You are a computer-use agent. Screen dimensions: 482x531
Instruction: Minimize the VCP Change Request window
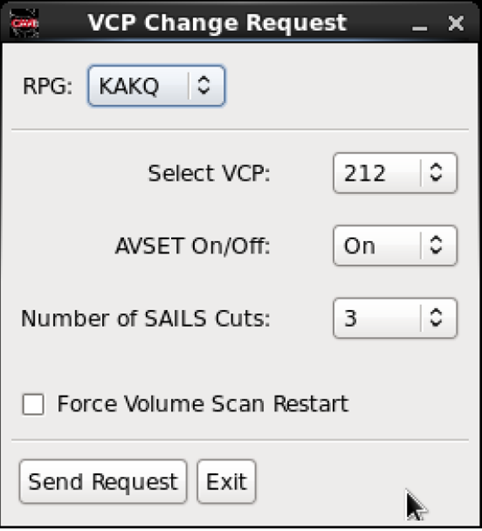419,24
